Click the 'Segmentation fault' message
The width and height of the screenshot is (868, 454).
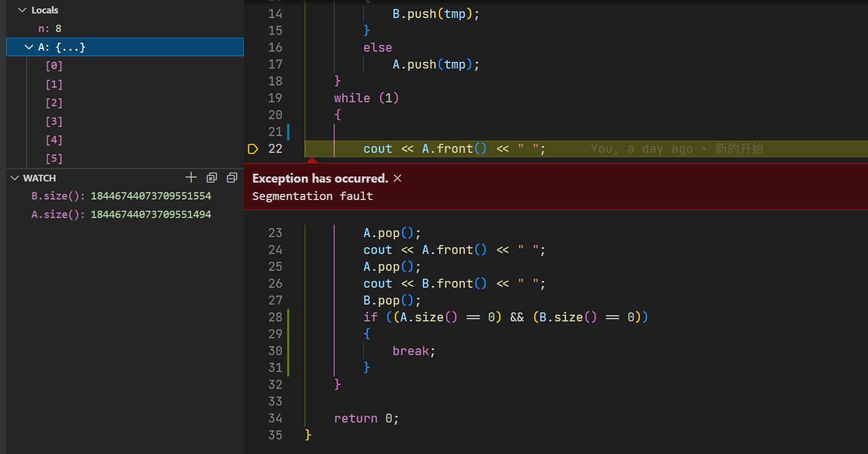[x=312, y=196]
